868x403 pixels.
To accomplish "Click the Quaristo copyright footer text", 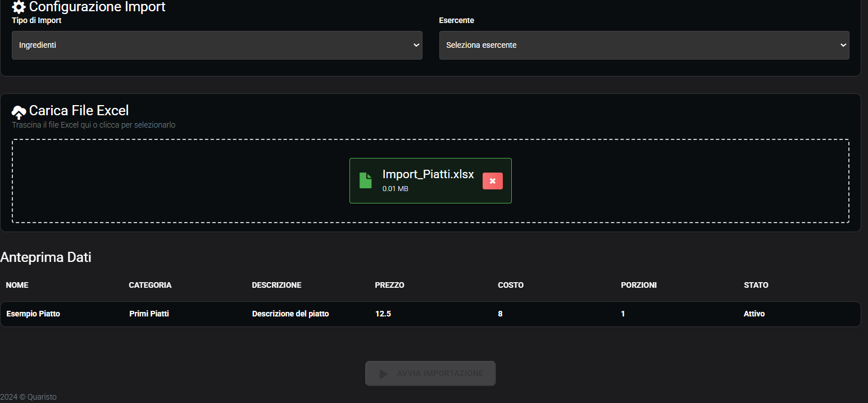I will click(28, 397).
